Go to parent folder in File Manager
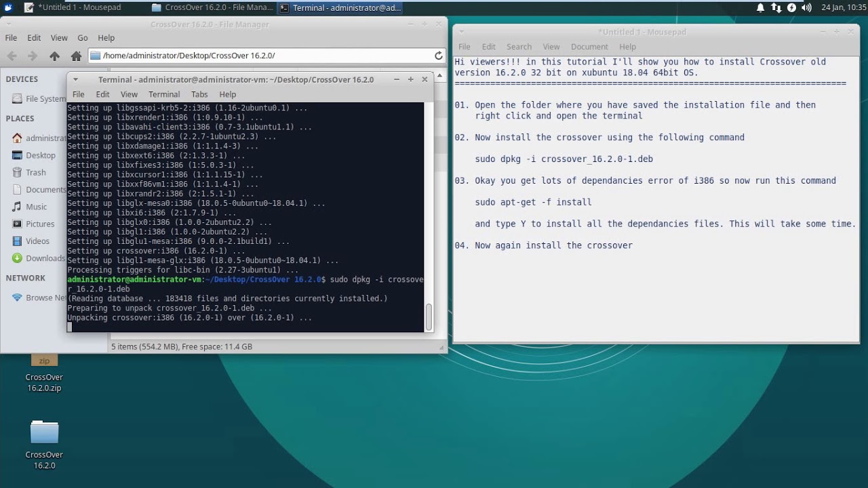 [54, 56]
